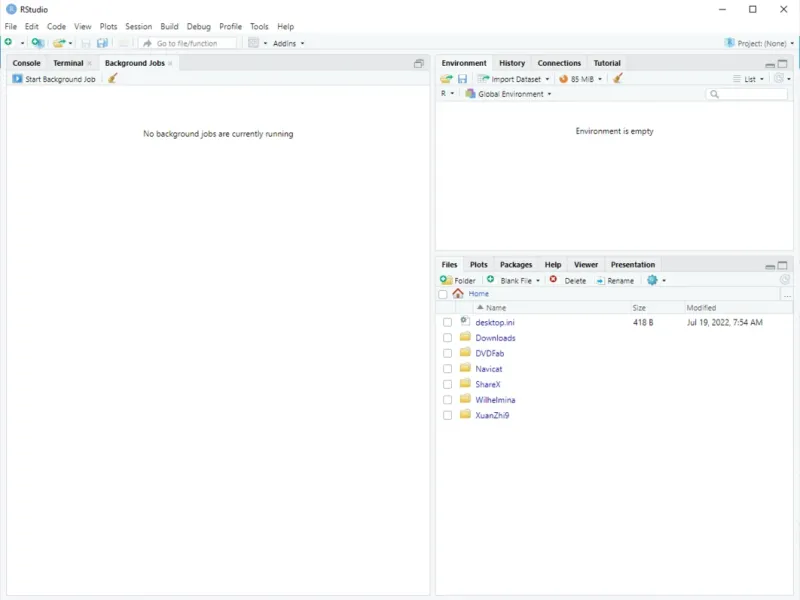The width and height of the screenshot is (800, 600).
Task: Click the restore pane icon in Background Jobs
Action: (x=419, y=63)
